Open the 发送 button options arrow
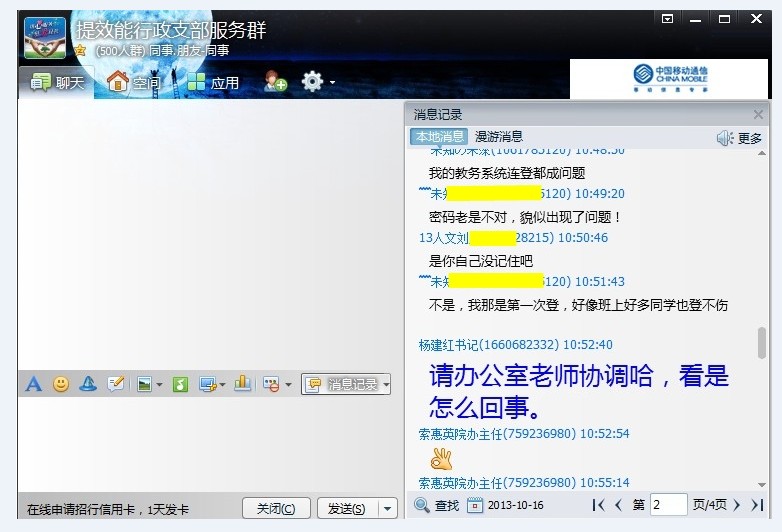 [x=388, y=509]
